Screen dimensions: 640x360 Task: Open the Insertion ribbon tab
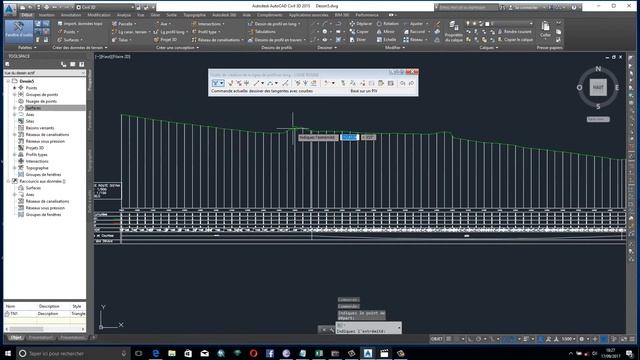pyautogui.click(x=46, y=15)
